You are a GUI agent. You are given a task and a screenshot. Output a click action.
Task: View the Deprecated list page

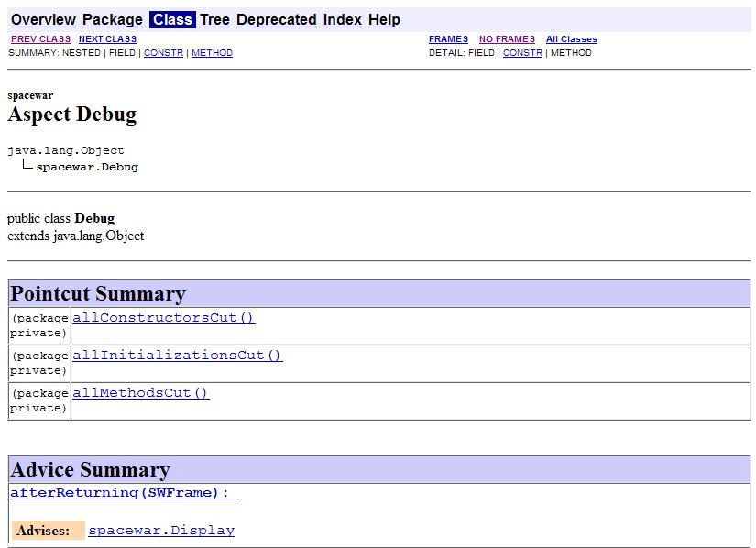click(x=276, y=19)
